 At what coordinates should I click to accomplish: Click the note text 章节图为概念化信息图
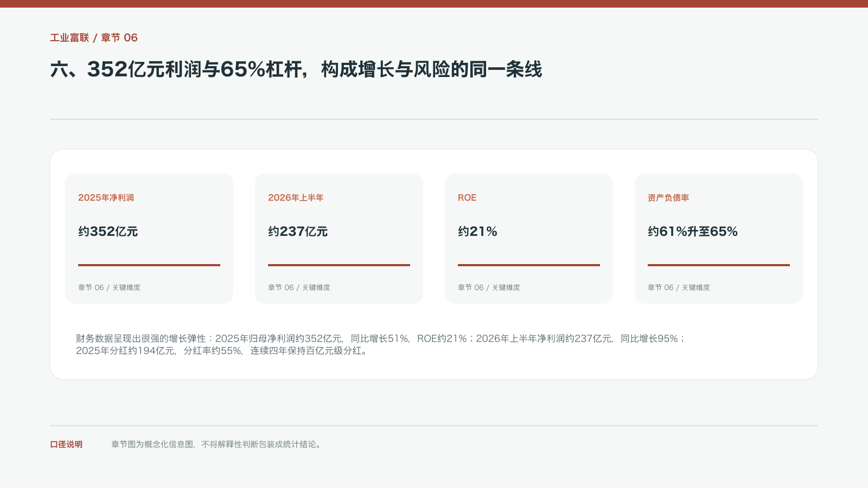pyautogui.click(x=217, y=444)
